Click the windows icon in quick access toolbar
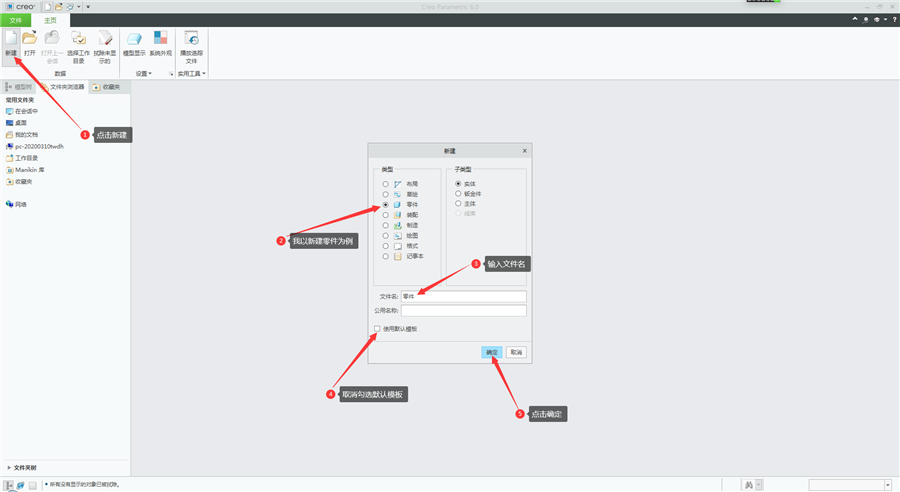This screenshot has width=900, height=492. (69, 7)
